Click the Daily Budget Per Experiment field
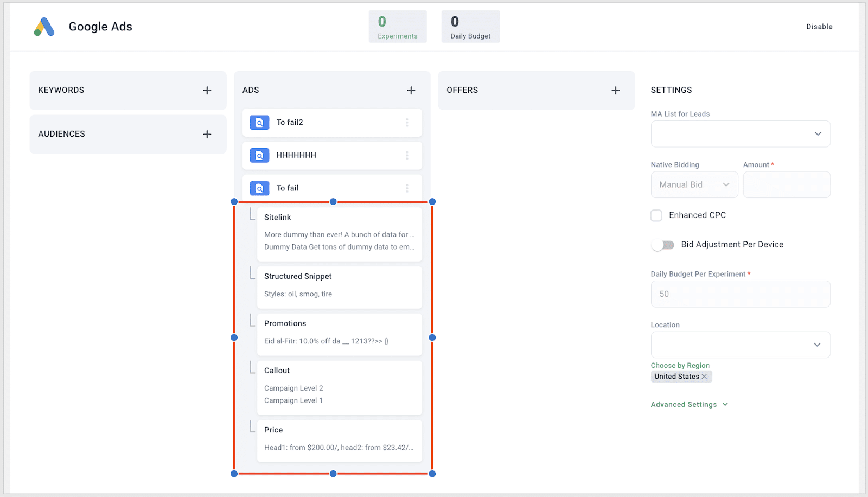868x497 pixels. tap(741, 294)
